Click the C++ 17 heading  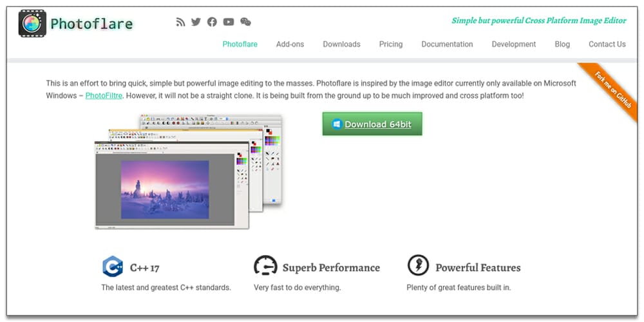point(144,268)
